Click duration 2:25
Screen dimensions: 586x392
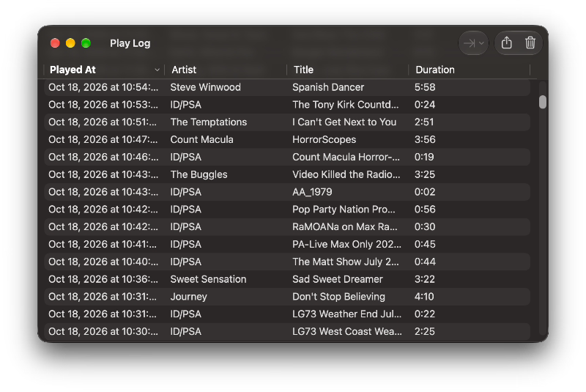click(425, 331)
